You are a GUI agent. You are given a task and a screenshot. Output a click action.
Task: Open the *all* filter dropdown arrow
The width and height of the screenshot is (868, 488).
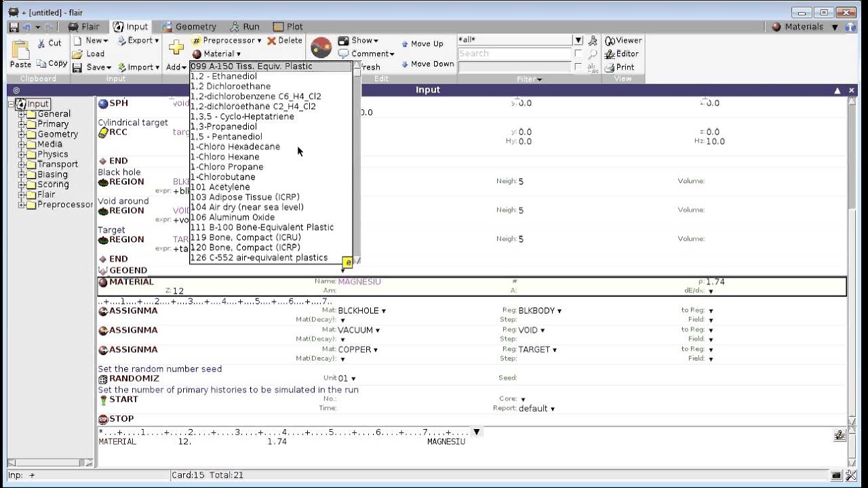[x=578, y=41]
